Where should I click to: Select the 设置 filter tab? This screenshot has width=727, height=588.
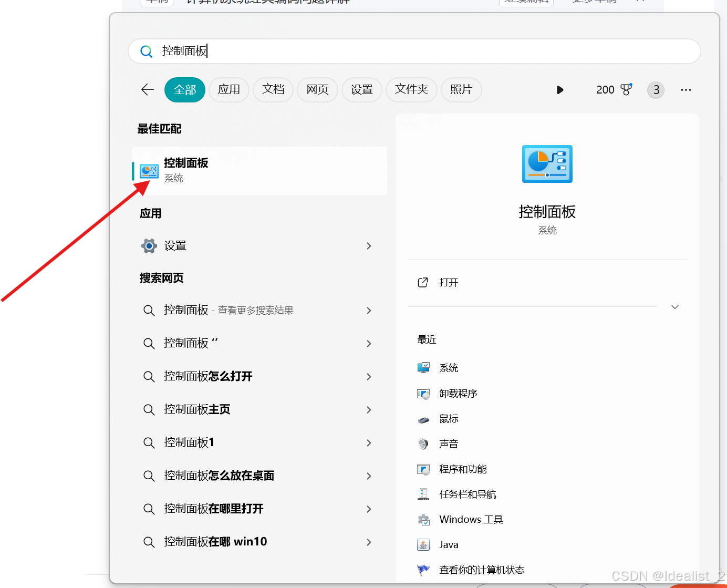tap(361, 90)
